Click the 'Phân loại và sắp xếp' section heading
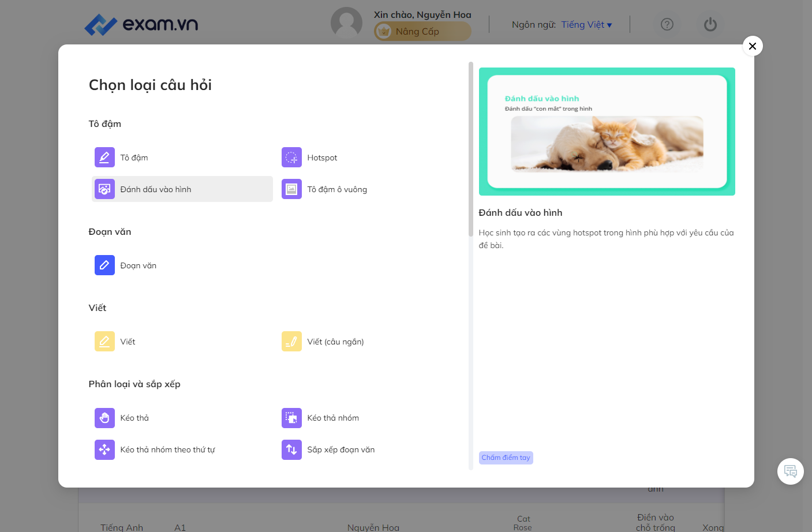 pos(134,384)
